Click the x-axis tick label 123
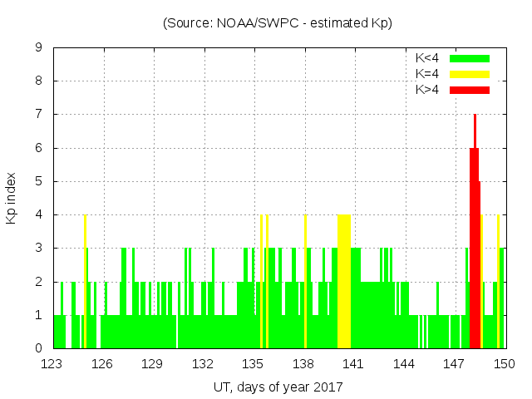 click(x=52, y=364)
